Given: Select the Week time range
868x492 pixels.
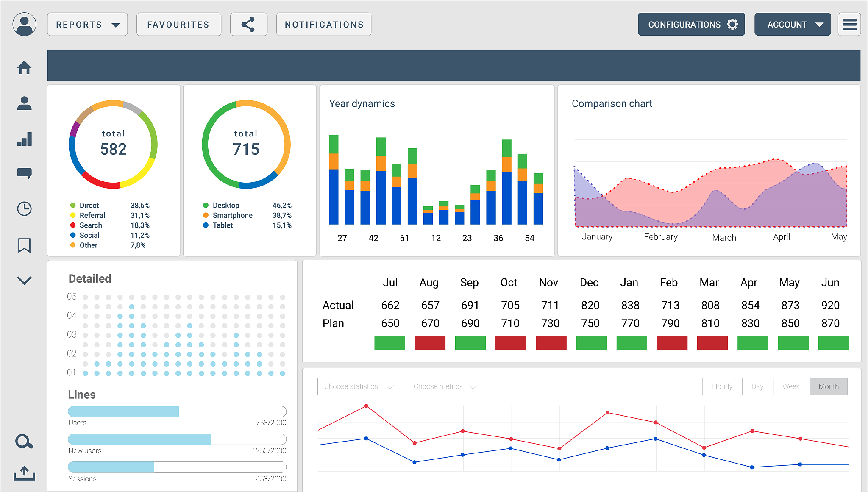Looking at the screenshot, I should [x=791, y=386].
